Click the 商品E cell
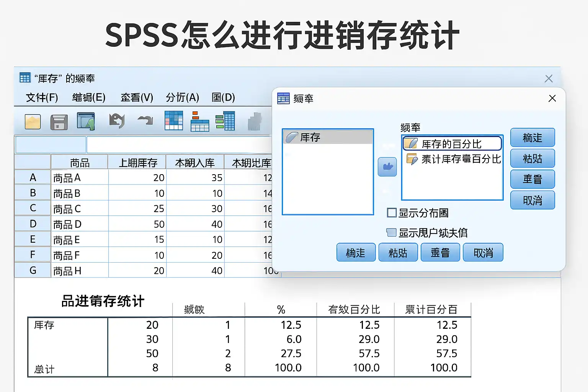The width and height of the screenshot is (588, 392). [80, 239]
